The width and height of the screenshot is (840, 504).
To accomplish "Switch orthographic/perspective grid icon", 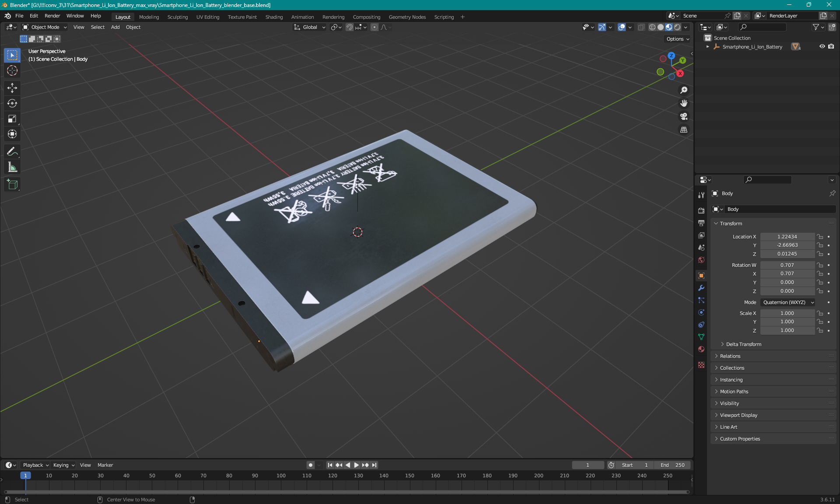I will point(684,129).
